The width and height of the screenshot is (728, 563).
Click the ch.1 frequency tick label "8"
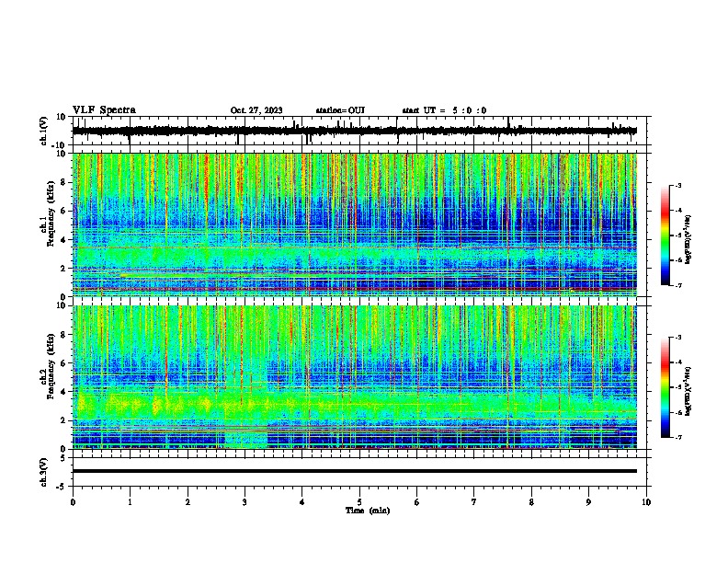coord(63,182)
